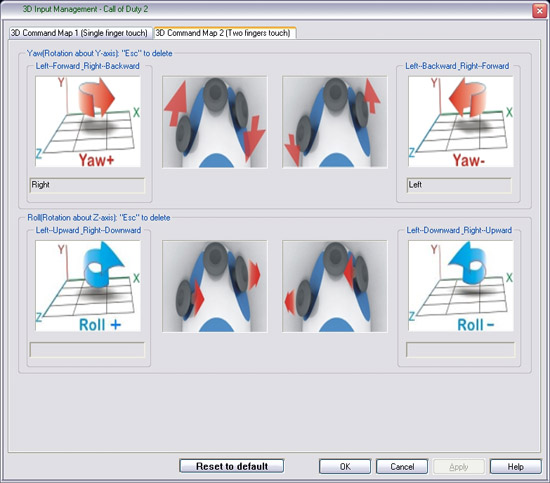Click the left-backward right-forward finger gesture picture
The image size is (550, 483).
tap(335, 122)
